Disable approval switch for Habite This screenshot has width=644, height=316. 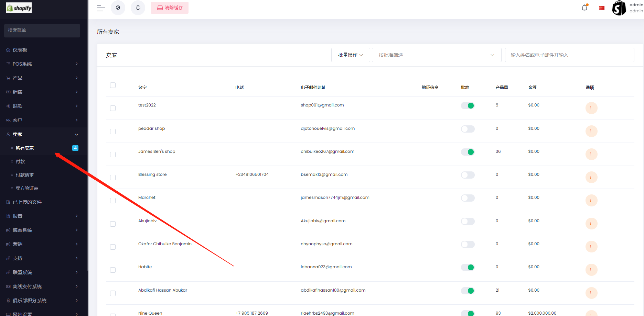[x=468, y=267]
